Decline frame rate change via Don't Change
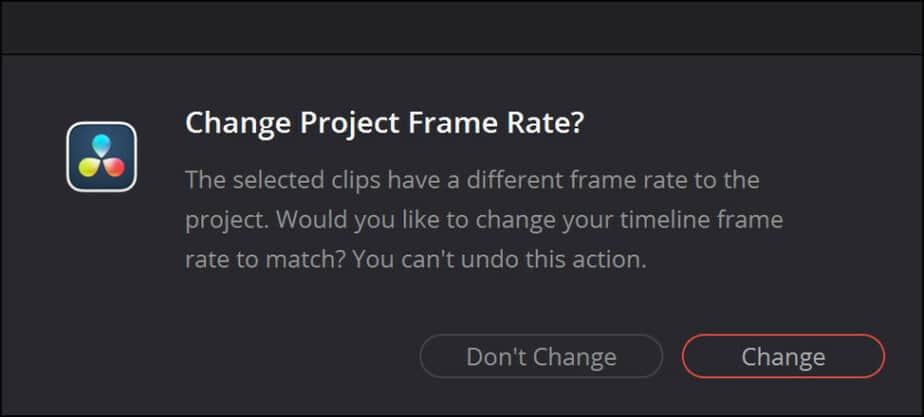Image resolution: width=924 pixels, height=417 pixels. [541, 356]
